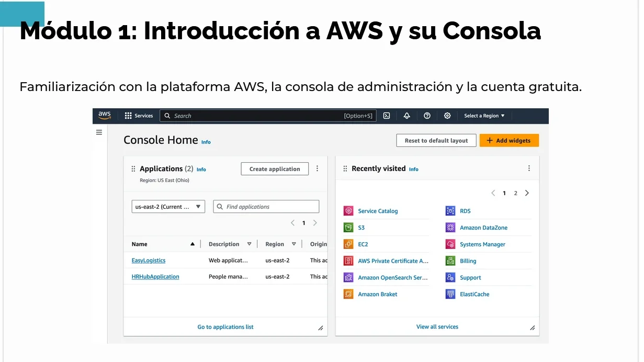The width and height of the screenshot is (644, 362).
Task: Click 'Web applicat…' description cell
Action: point(228,261)
